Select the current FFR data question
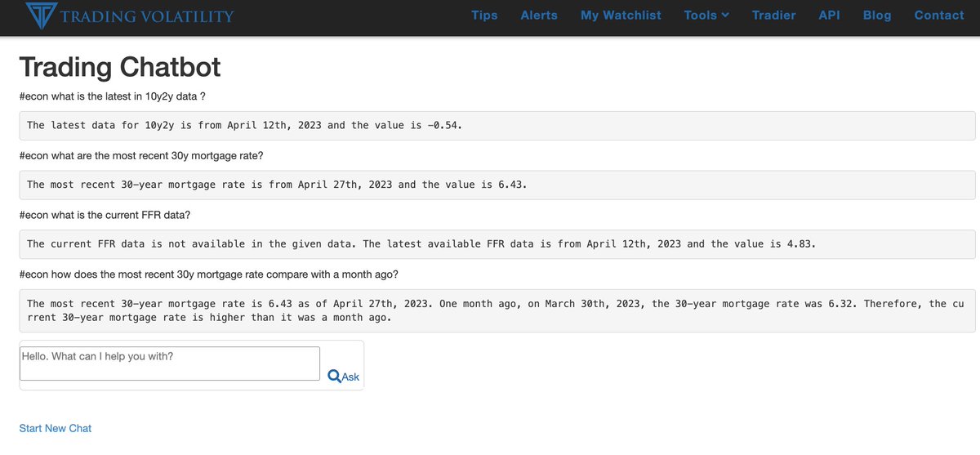 click(105, 215)
